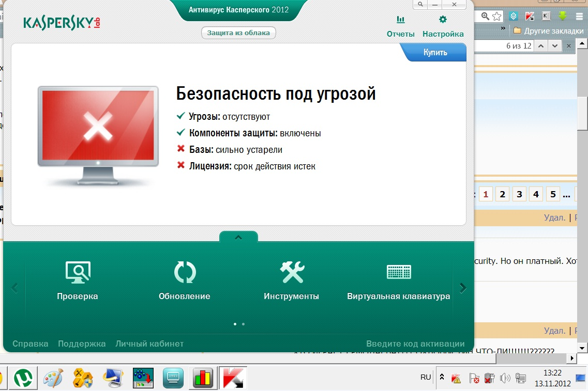Viewport: 588px width, 391px height.
Task: Click the network tray icon
Action: (x=520, y=378)
